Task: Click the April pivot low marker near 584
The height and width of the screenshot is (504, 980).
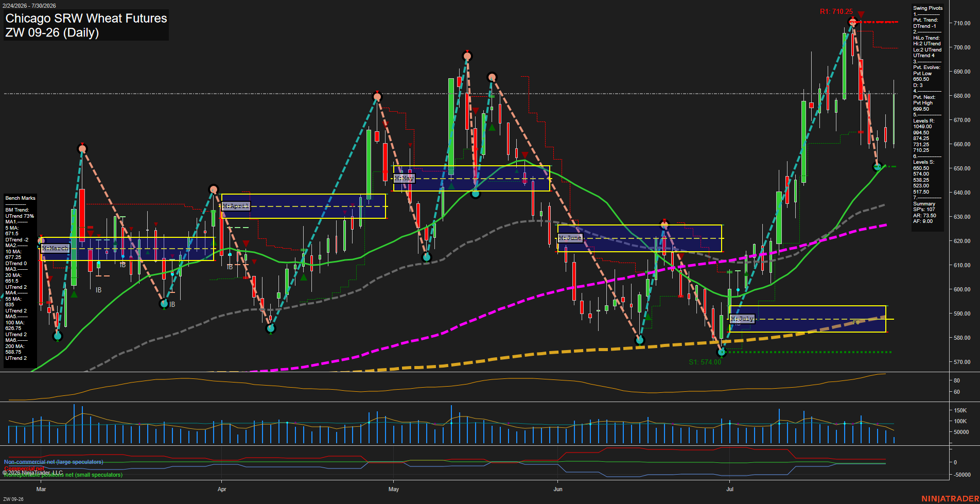Action: pyautogui.click(x=271, y=328)
